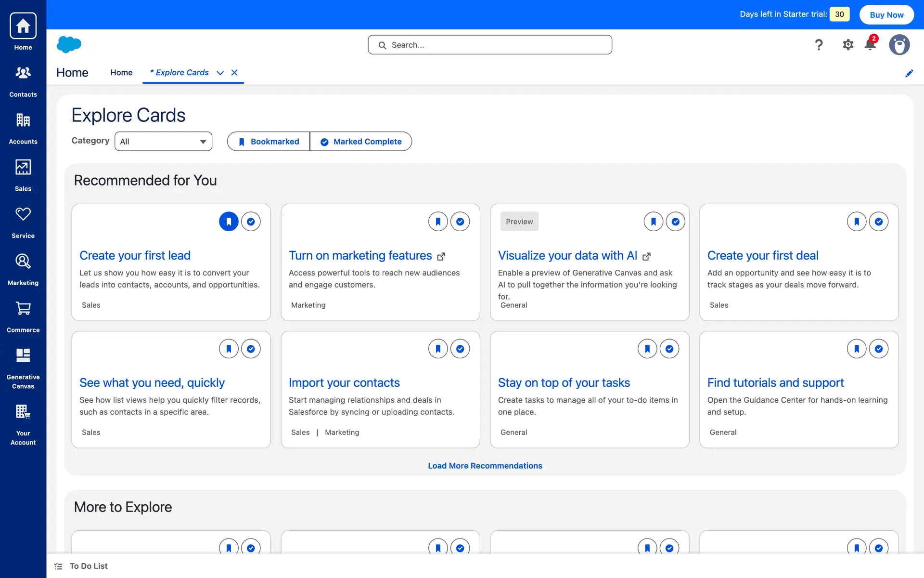The image size is (924, 578).
Task: Click the help question mark icon
Action: (x=819, y=45)
